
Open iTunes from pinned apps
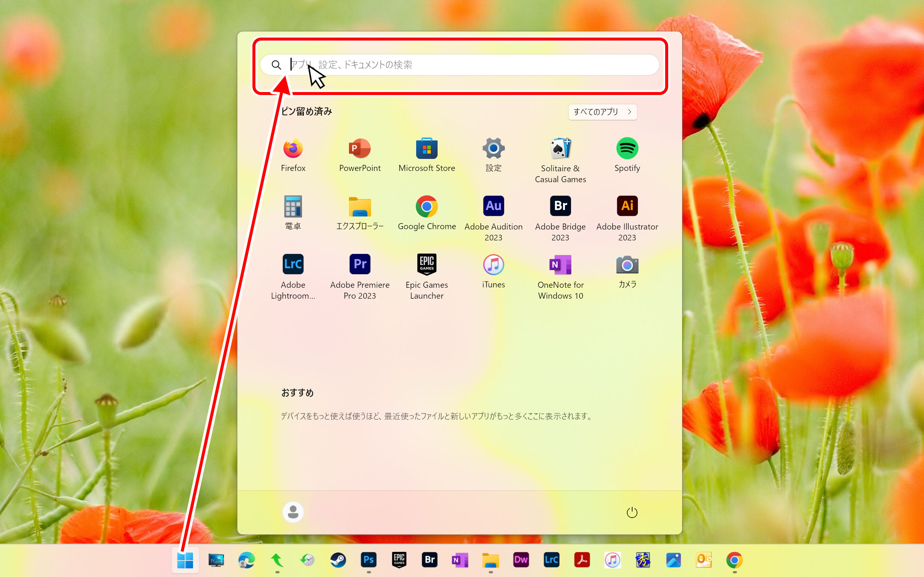tap(493, 271)
